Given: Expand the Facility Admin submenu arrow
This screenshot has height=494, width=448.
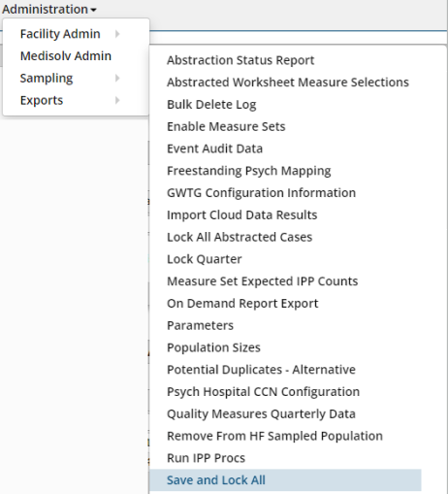Looking at the screenshot, I should click(x=117, y=34).
